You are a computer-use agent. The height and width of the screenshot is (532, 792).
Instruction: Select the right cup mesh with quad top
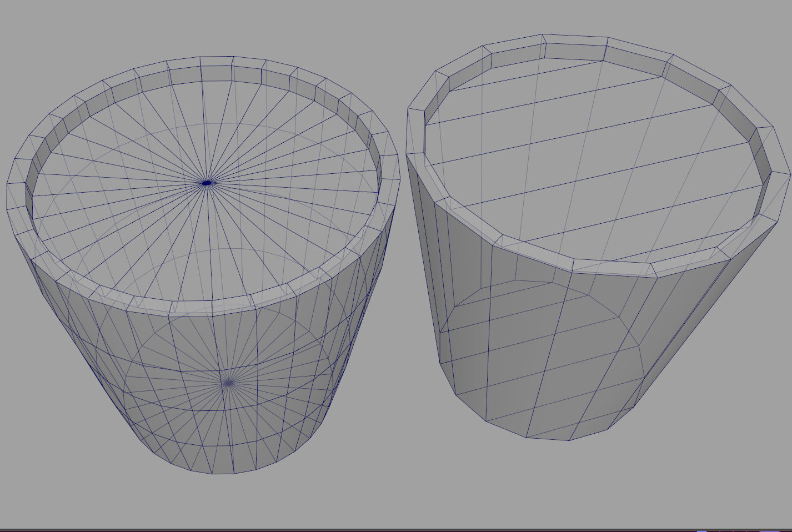tap(598, 237)
